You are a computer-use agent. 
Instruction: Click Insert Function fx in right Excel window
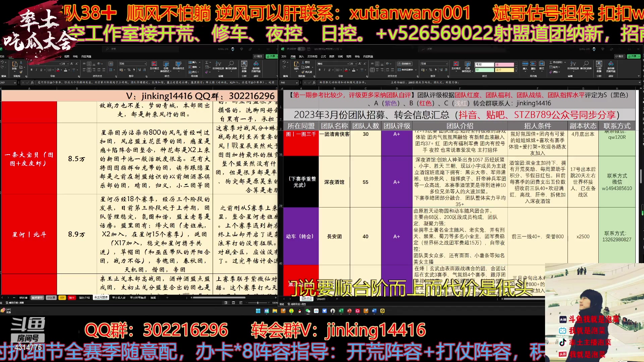[x=314, y=82]
